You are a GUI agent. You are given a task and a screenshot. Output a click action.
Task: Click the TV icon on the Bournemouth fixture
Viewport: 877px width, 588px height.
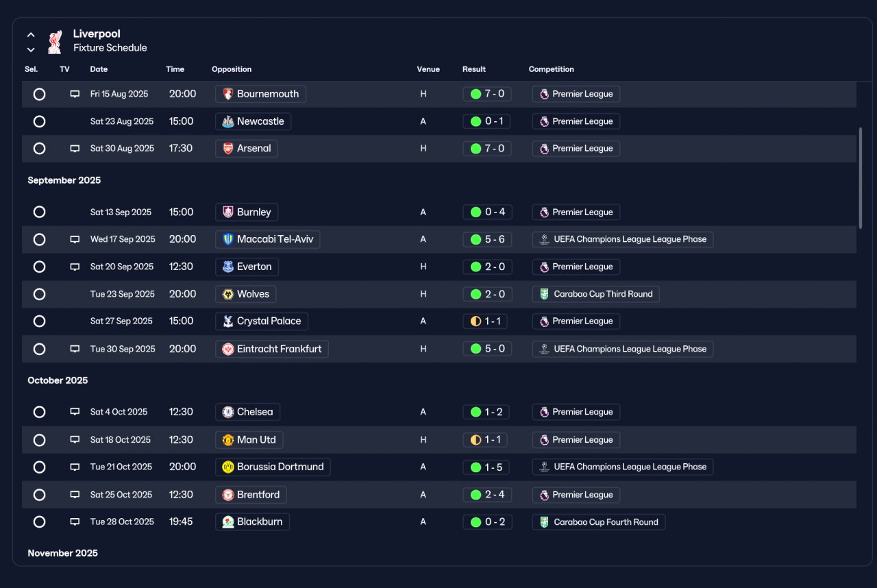75,94
